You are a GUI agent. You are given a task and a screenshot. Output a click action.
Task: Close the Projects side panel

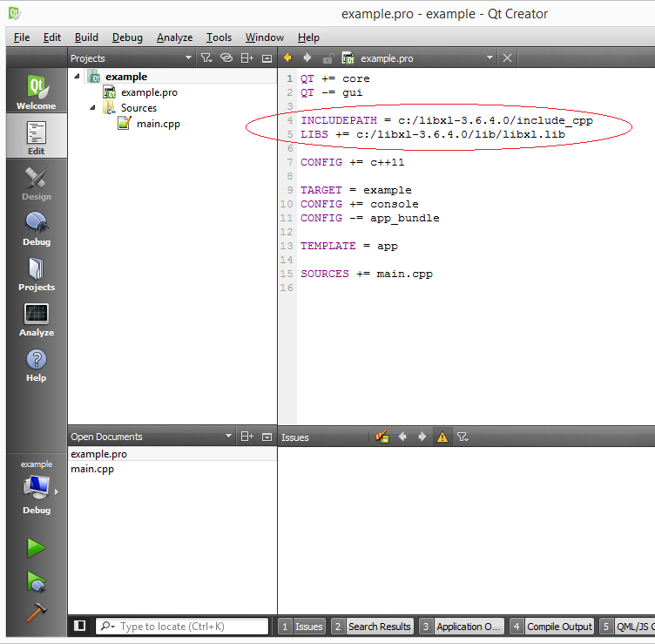click(267, 58)
